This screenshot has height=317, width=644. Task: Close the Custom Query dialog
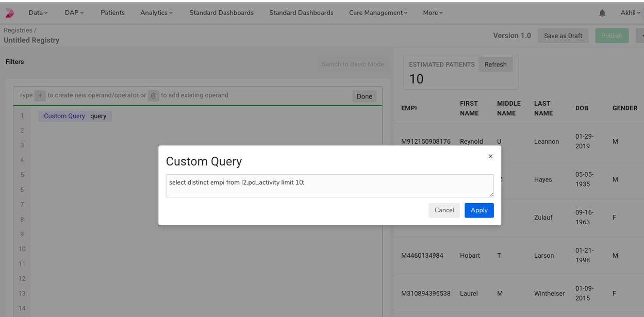(x=490, y=156)
